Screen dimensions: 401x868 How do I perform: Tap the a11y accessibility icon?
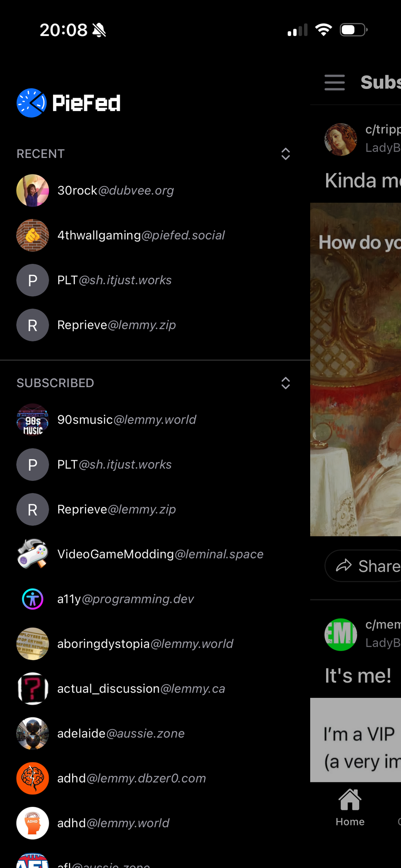coord(33,599)
